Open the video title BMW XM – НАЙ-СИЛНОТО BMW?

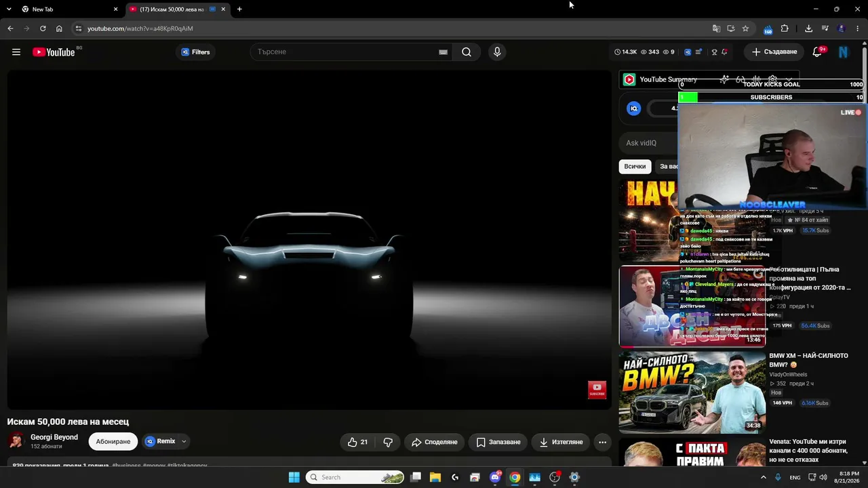(808, 360)
